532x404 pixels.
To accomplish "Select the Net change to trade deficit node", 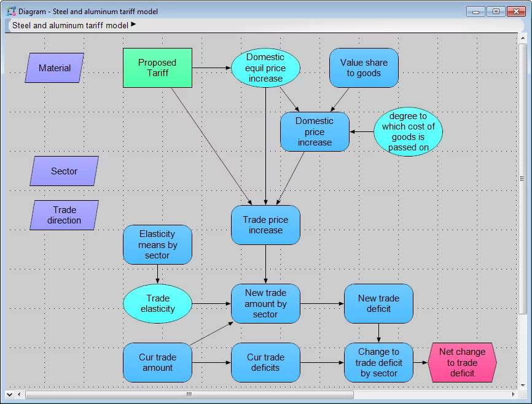I will [462, 363].
